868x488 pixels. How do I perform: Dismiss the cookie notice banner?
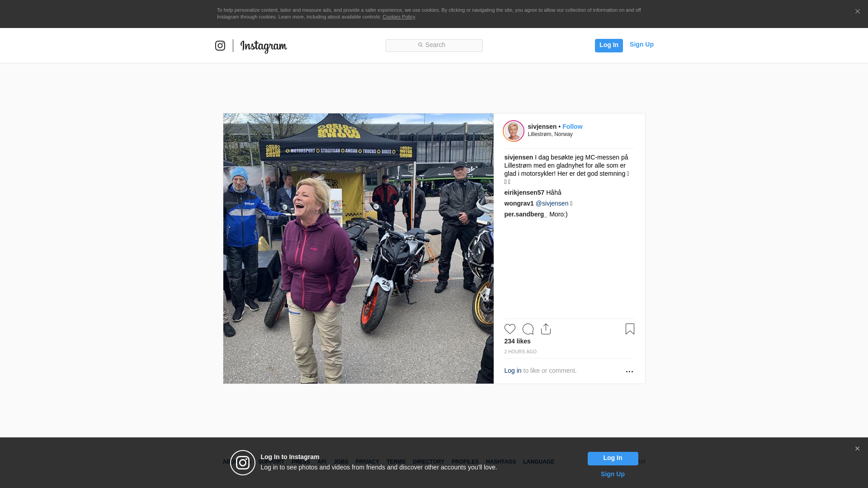pos(857,12)
